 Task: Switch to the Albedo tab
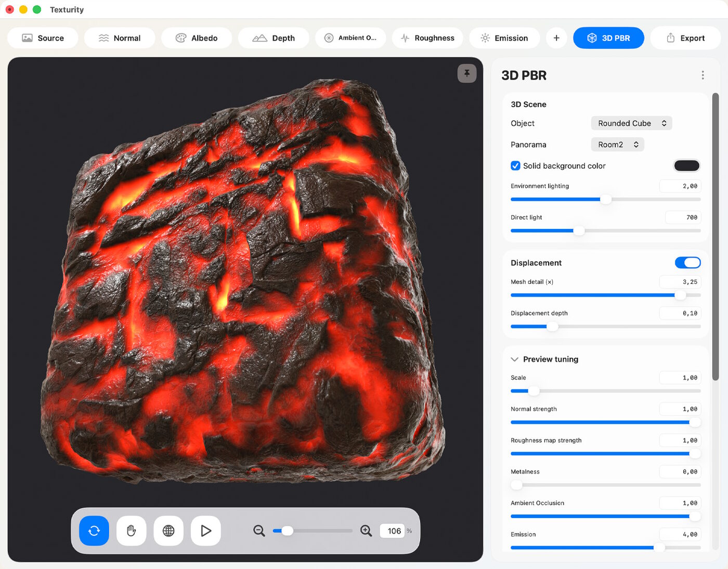197,38
